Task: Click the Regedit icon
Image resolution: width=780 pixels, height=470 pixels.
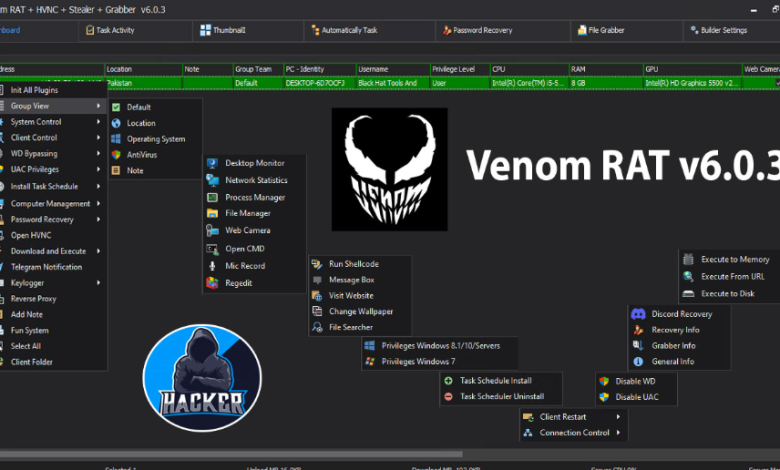Action: click(x=212, y=283)
